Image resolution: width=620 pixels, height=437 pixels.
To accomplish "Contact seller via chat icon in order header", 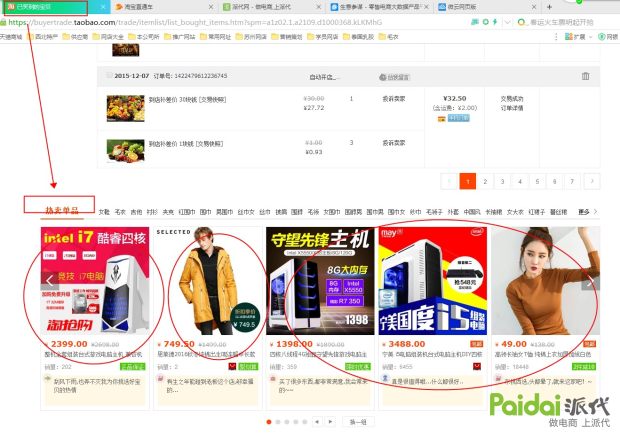I will point(395,77).
